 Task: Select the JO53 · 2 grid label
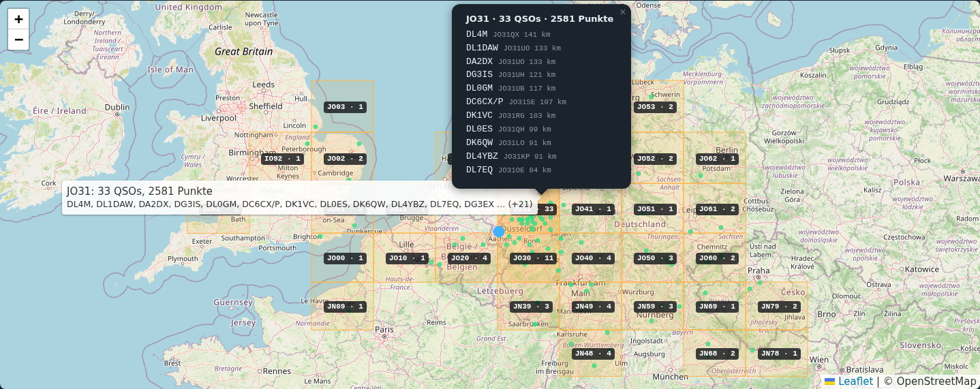(x=655, y=107)
